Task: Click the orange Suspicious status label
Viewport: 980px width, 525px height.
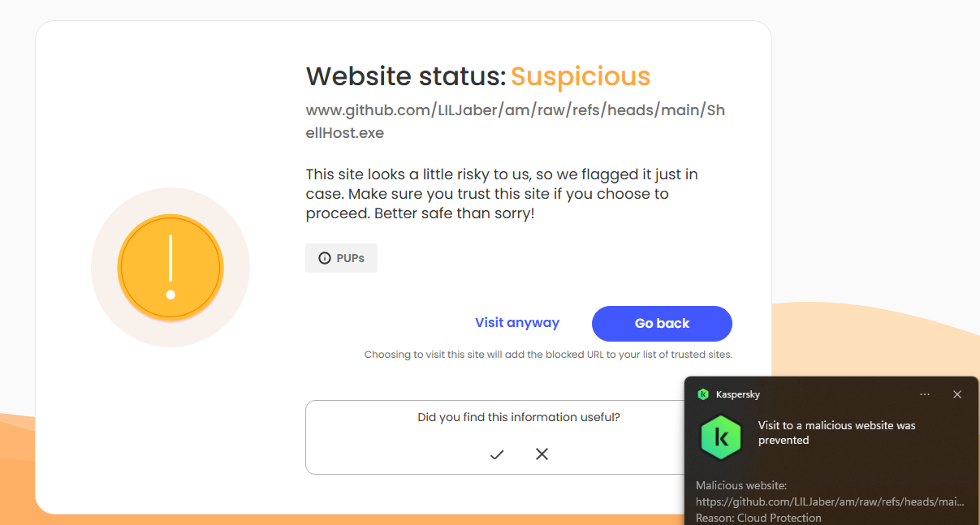Action: pyautogui.click(x=581, y=76)
